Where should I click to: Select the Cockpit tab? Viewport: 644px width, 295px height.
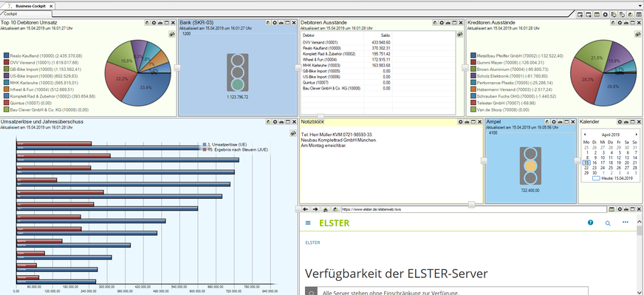point(10,13)
